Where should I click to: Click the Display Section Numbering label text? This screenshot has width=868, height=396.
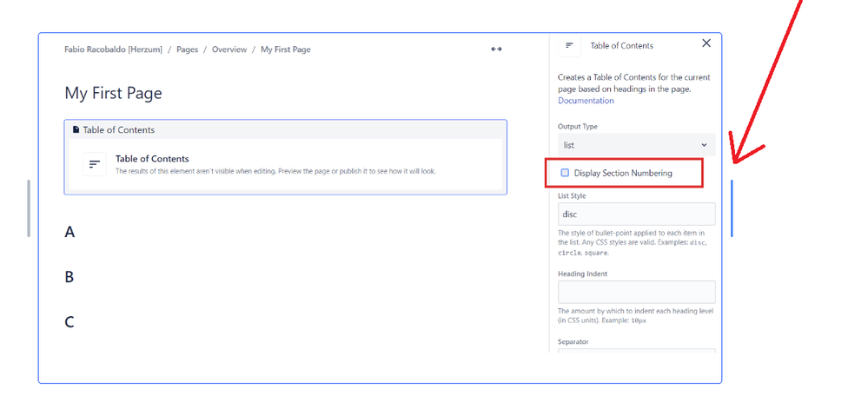tap(623, 173)
